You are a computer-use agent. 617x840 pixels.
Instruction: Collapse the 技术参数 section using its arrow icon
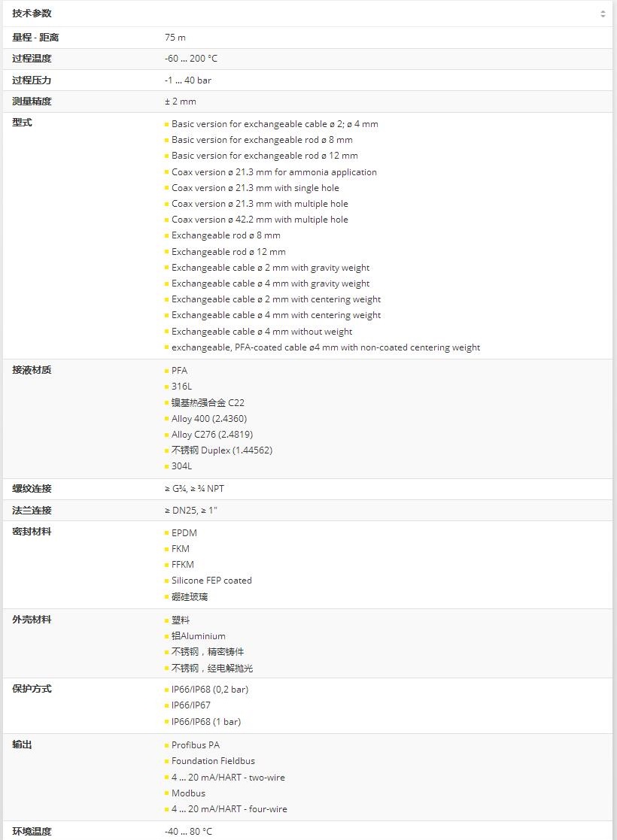[x=602, y=14]
